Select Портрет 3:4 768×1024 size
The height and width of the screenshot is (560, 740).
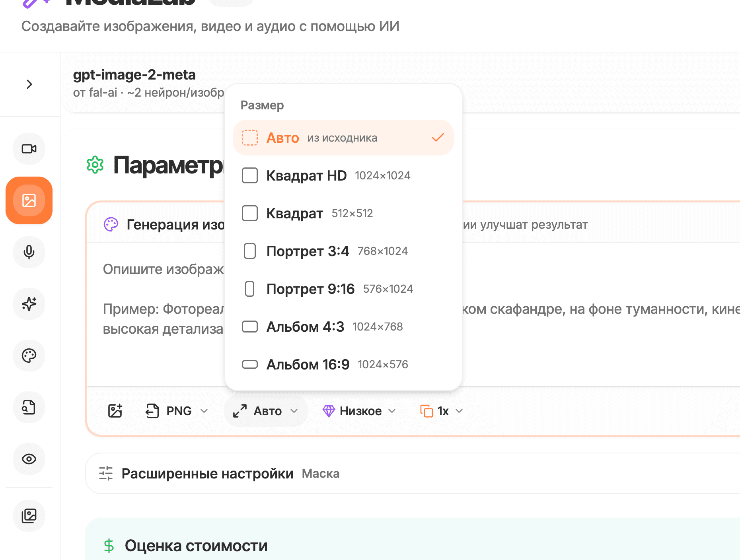pyautogui.click(x=343, y=251)
